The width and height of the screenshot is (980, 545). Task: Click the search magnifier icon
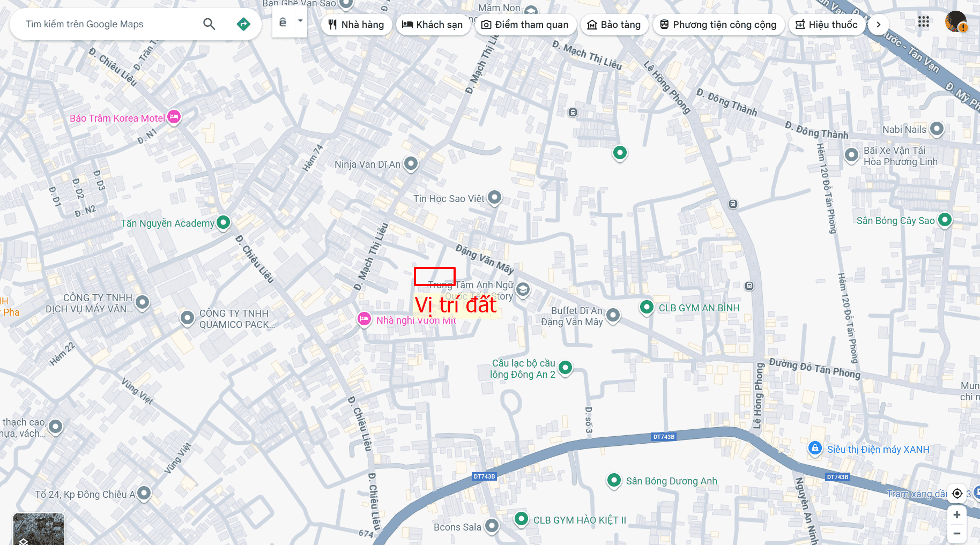(209, 24)
